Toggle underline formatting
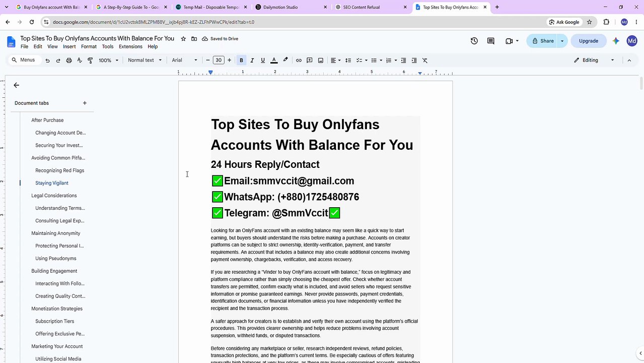Viewport: 644px width, 363px height. point(263,60)
